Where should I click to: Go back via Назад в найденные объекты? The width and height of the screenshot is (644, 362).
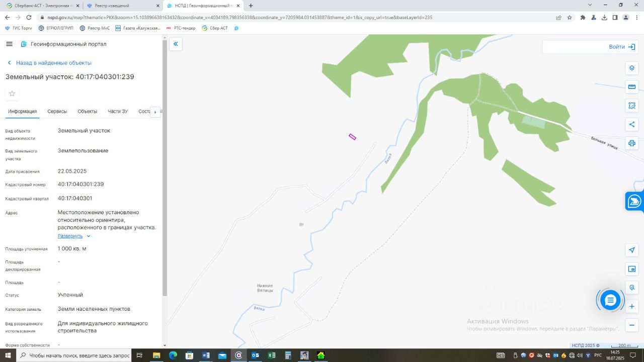(49, 63)
